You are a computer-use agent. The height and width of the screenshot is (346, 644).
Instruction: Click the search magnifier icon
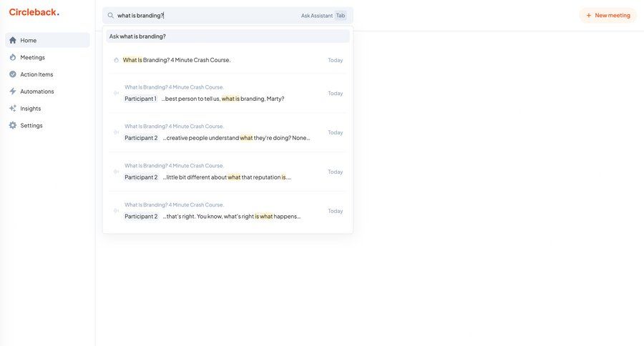click(111, 15)
